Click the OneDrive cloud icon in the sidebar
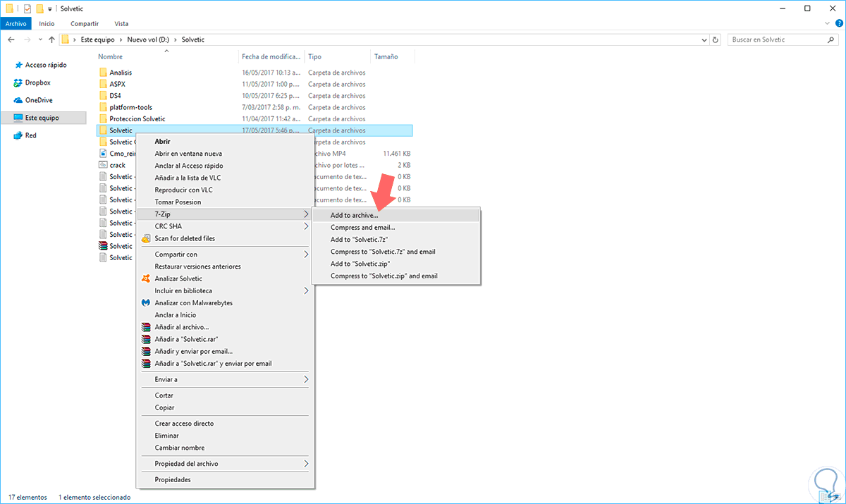 coord(18,100)
